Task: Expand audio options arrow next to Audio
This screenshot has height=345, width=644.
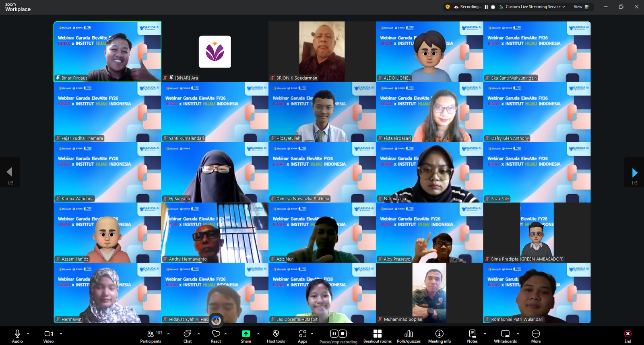Action: [28, 333]
